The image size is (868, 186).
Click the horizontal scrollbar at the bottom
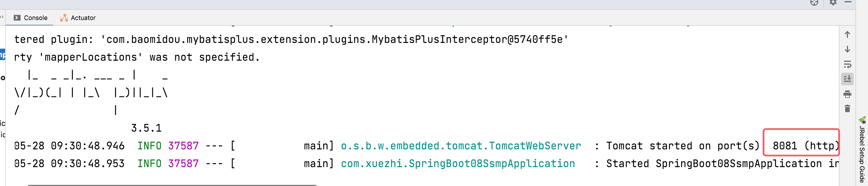click(x=172, y=185)
